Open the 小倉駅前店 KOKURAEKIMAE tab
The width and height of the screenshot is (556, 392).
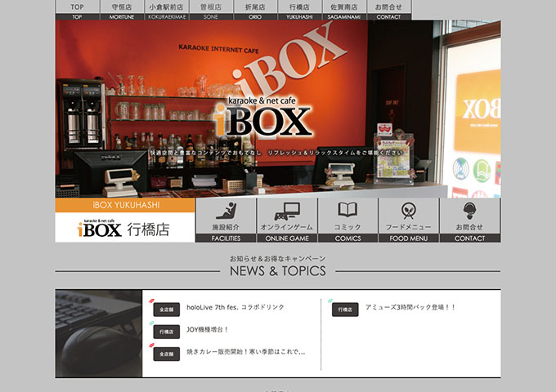tap(167, 10)
